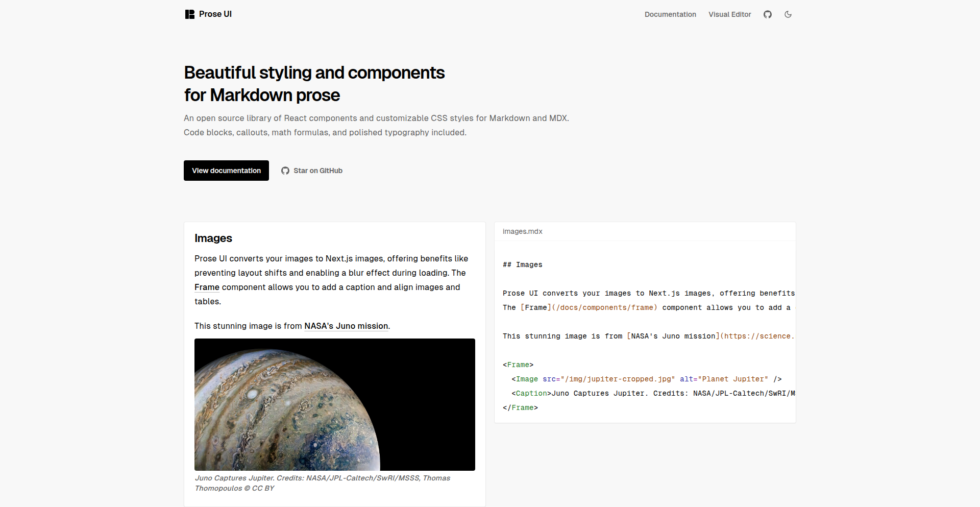Image resolution: width=980 pixels, height=507 pixels.
Task: Click the closing </Frame> tag in the code
Action: (520, 407)
